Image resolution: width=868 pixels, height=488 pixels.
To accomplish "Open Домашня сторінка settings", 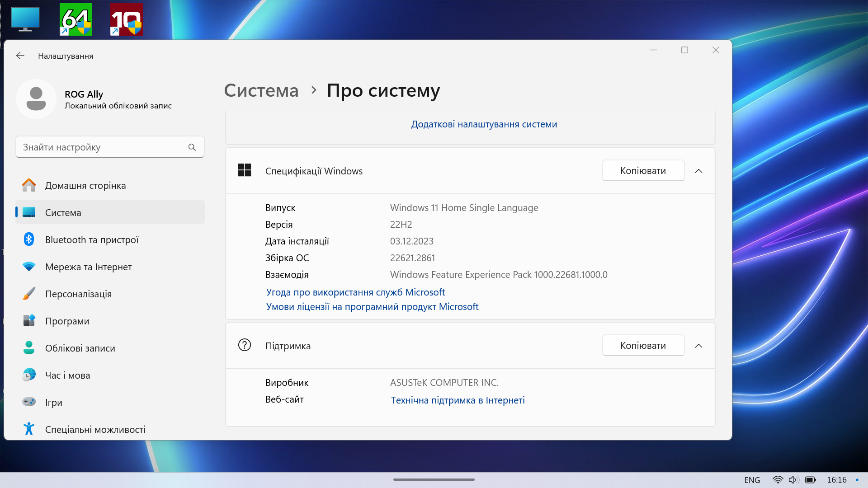I will (x=86, y=185).
